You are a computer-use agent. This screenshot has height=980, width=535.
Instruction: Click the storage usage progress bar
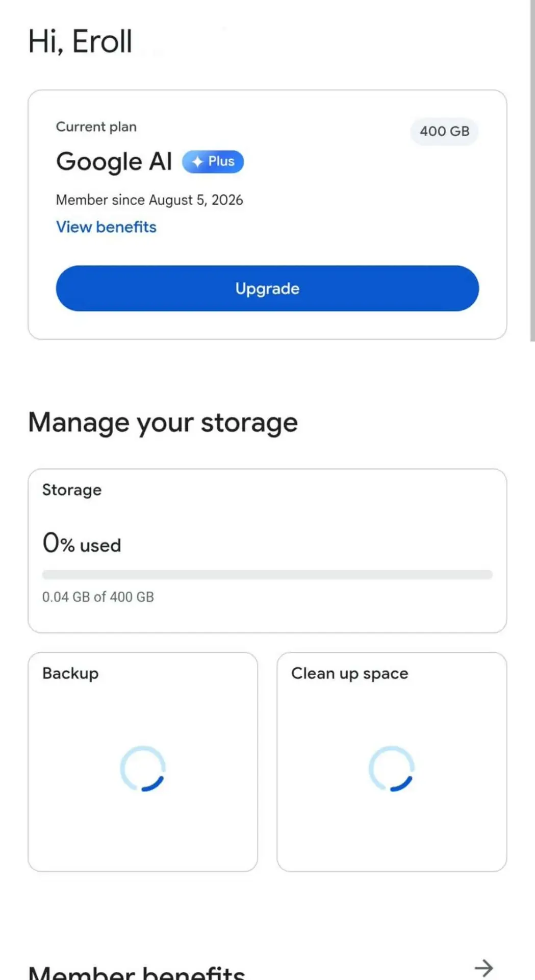click(267, 575)
